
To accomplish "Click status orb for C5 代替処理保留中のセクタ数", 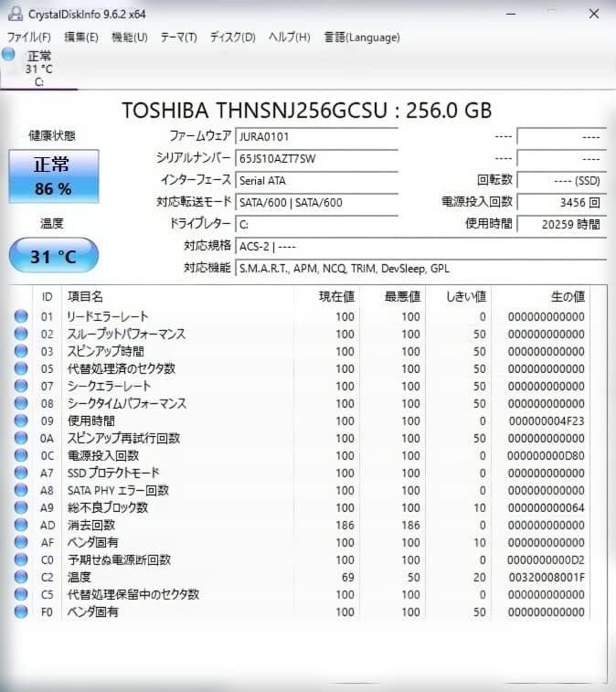I will coord(21,594).
